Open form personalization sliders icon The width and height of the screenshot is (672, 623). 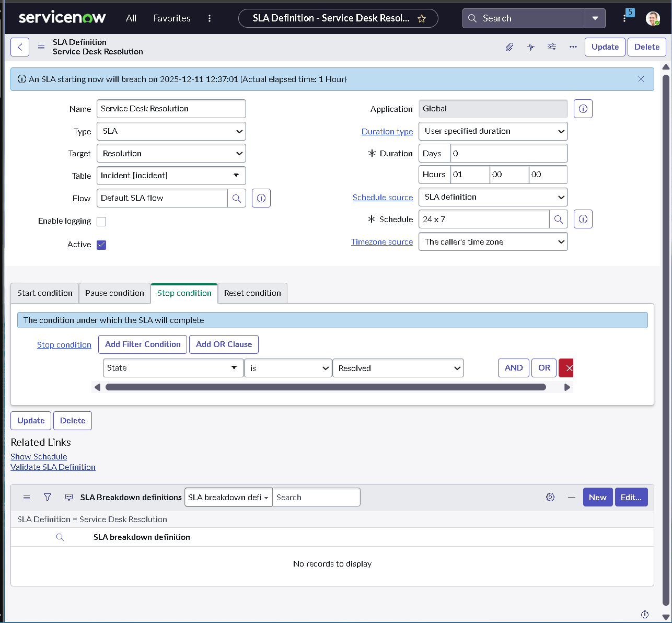551,47
